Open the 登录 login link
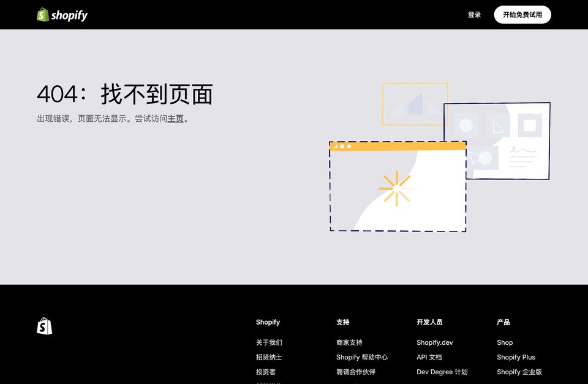588x384 pixels. click(474, 15)
